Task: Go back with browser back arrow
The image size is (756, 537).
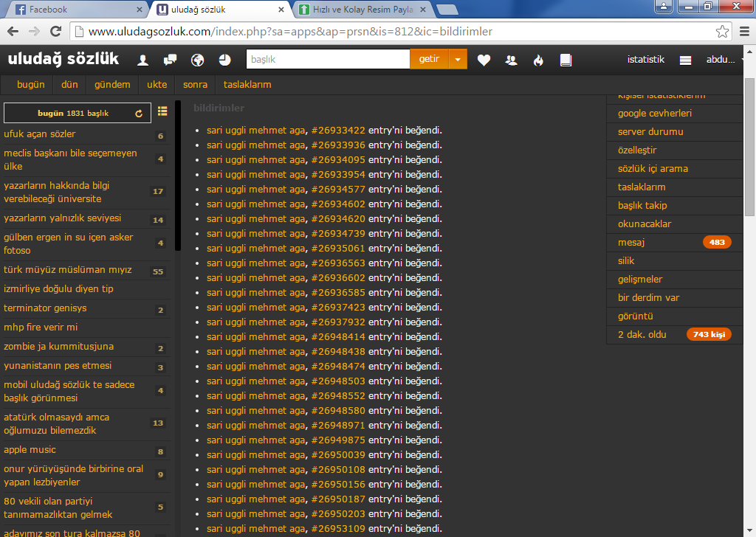Action: pos(13,32)
